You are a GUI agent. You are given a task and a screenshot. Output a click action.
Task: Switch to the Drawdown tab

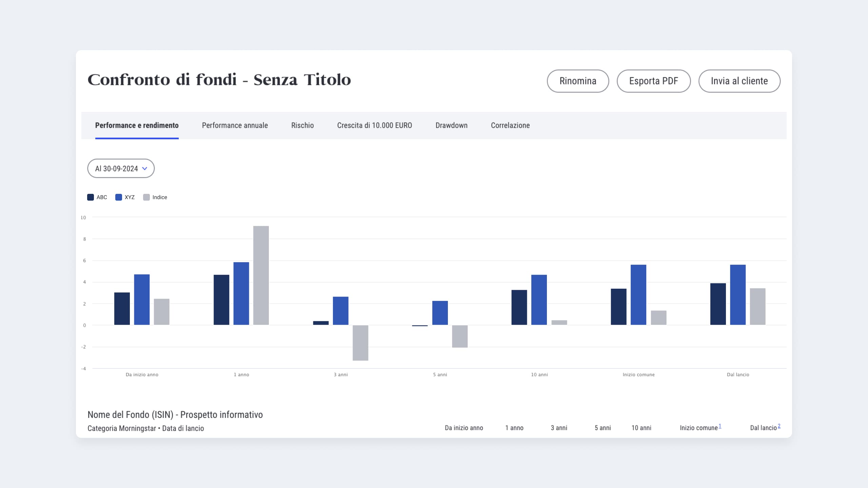pos(451,125)
